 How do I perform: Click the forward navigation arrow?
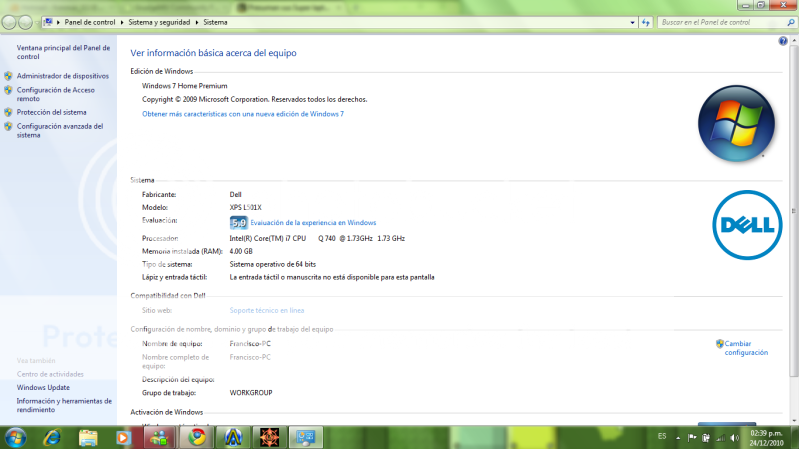pyautogui.click(x=25, y=22)
